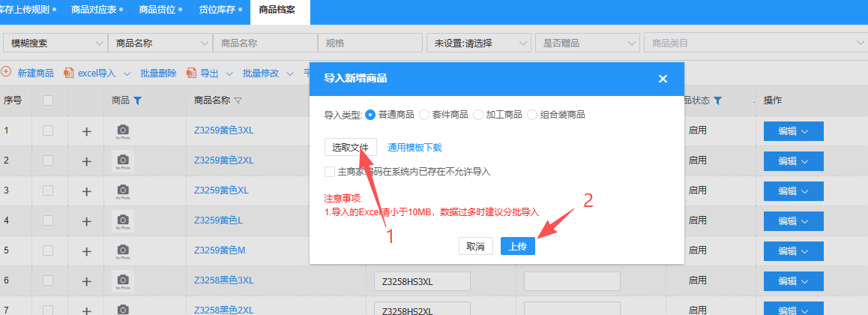Expand row 3 plus icon
Screen dimensions: 868x315
(86, 191)
